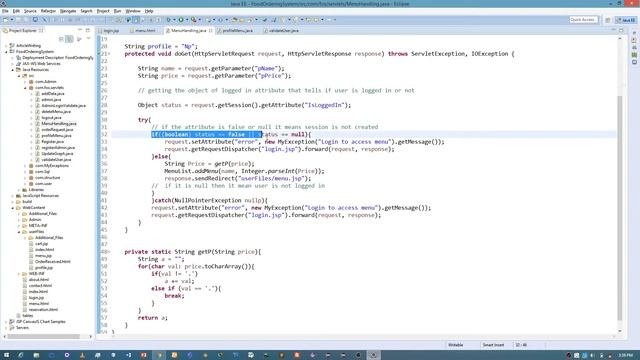
Task: Switch to the profileMenu.java editor tab
Action: point(237,31)
